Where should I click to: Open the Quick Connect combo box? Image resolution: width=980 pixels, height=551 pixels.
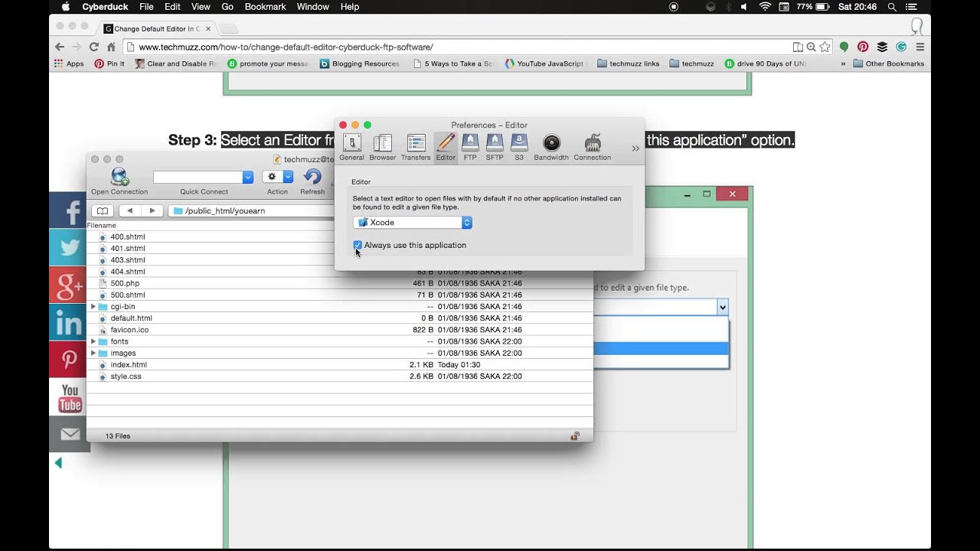coord(203,177)
